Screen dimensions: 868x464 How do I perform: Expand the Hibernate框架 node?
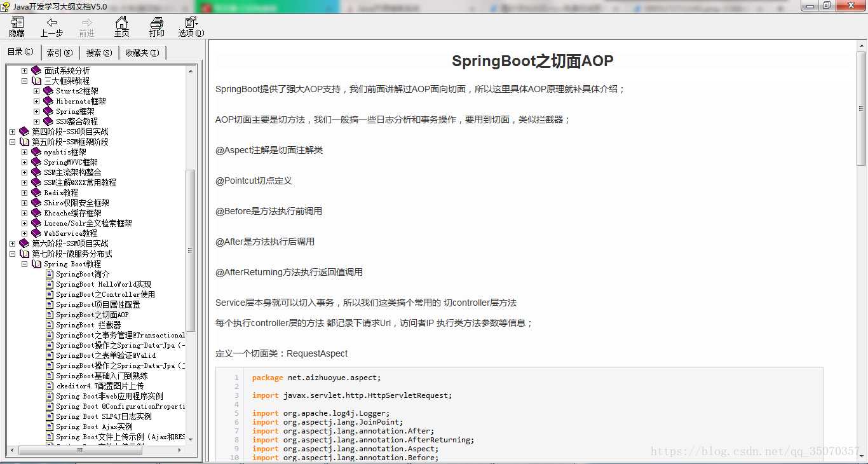pos(37,101)
